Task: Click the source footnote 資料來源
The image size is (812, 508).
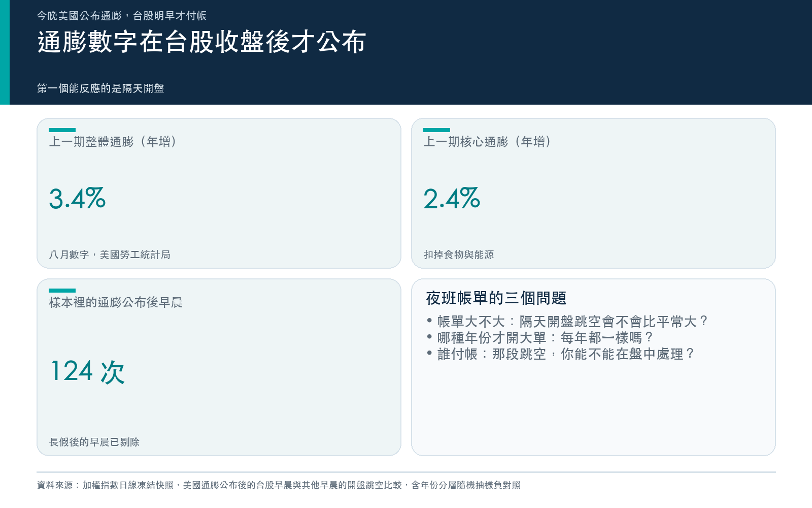Action: 279,485
